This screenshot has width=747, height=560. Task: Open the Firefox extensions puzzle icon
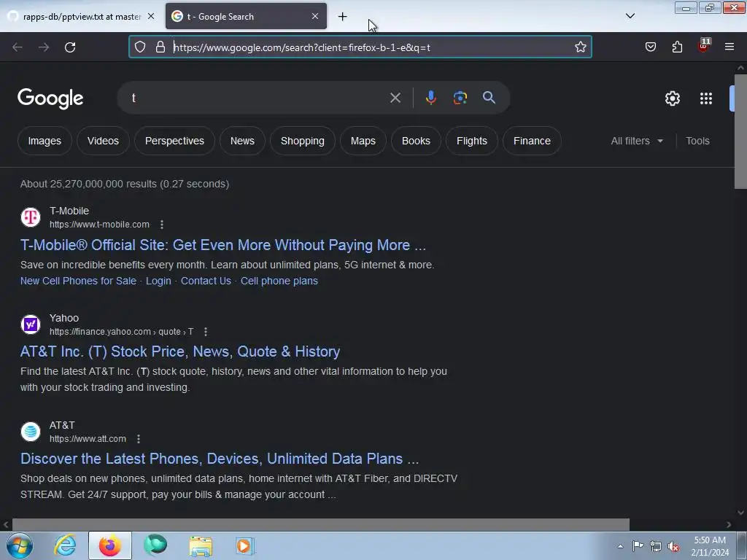point(677,47)
